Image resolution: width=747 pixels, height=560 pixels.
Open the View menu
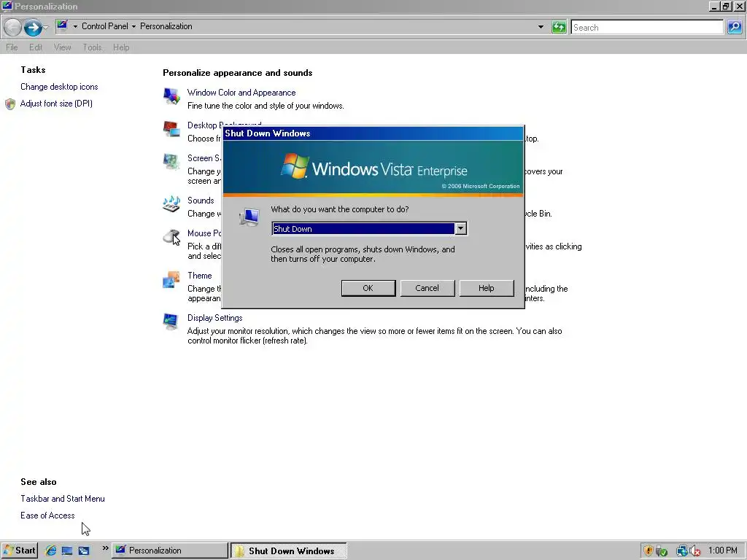(x=63, y=47)
